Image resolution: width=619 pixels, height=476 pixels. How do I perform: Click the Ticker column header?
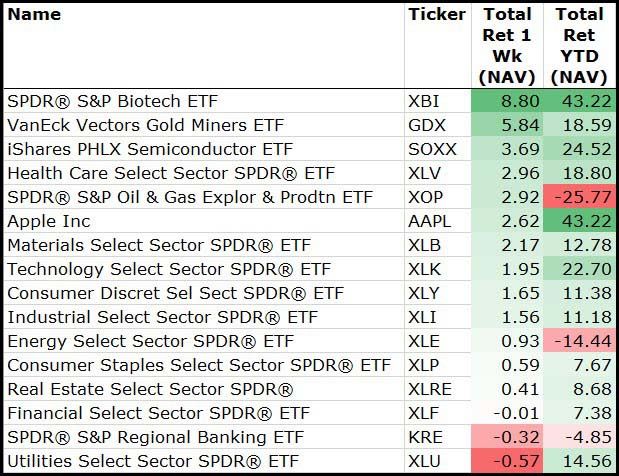point(437,14)
